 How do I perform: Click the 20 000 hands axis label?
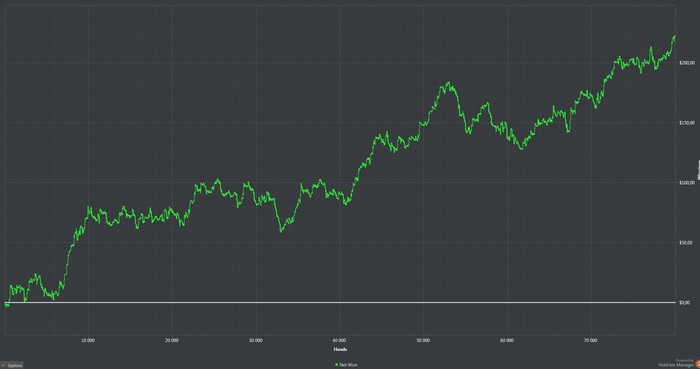click(171, 340)
